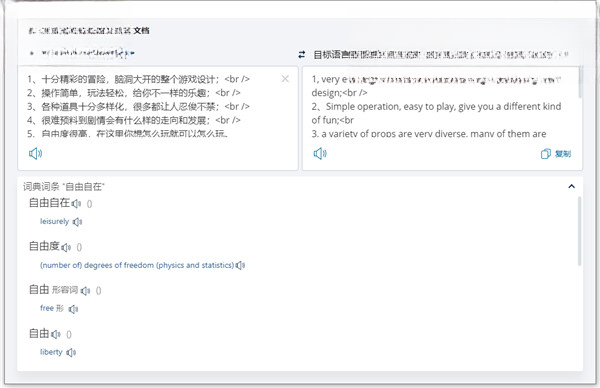Click the translation 'free 形'
Screen dimensions: 600x388
point(52,308)
